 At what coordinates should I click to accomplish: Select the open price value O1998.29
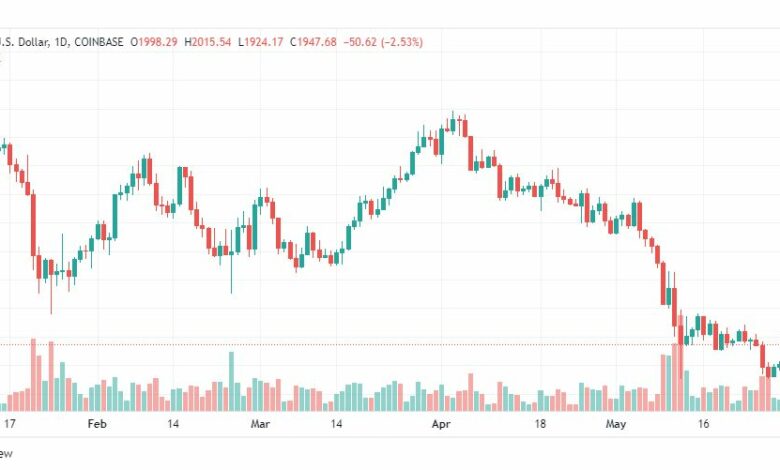[154, 42]
